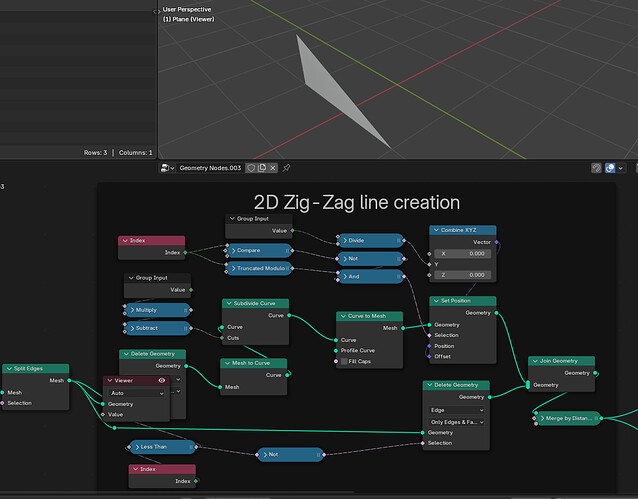Open the node tree browse menu icon

pos(167,168)
